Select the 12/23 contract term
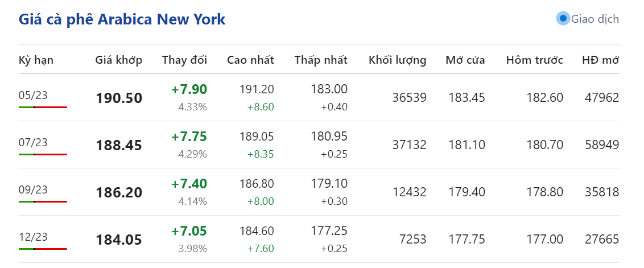Viewport: 644px width, 268px height. pyautogui.click(x=33, y=237)
